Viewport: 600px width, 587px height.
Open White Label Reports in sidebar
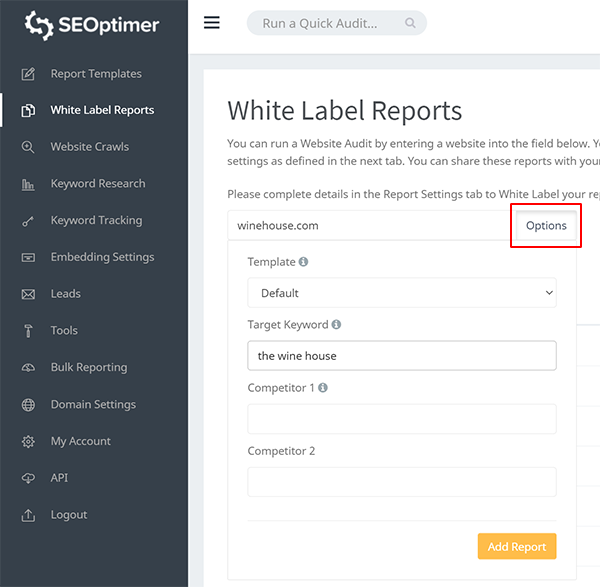(102, 110)
